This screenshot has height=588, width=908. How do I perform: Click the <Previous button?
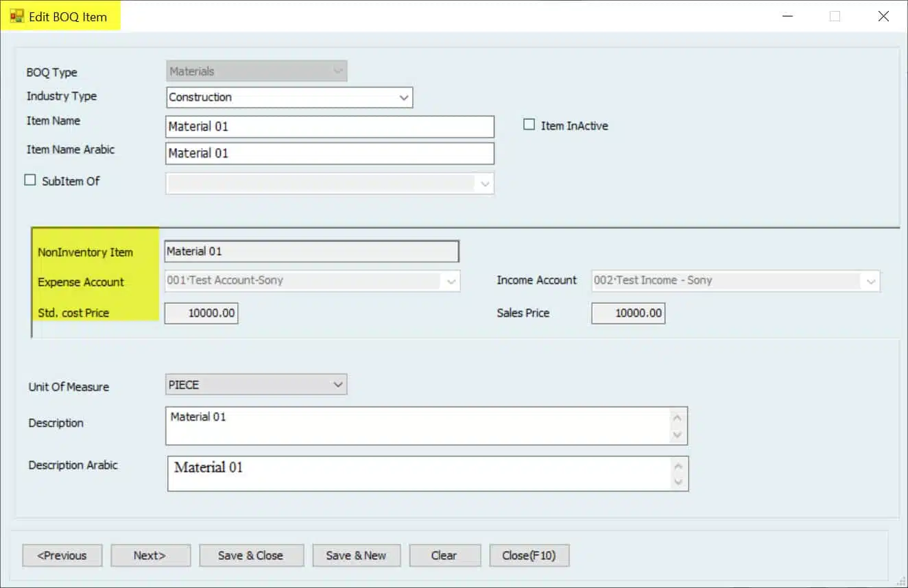click(x=62, y=556)
